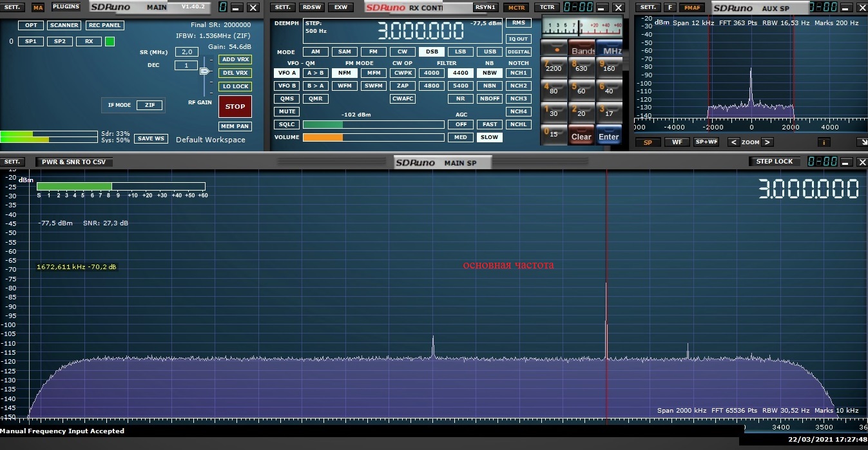Screen dimensions: 868x450
Task: Click the info 'i' button in AUX SP
Action: click(824, 142)
